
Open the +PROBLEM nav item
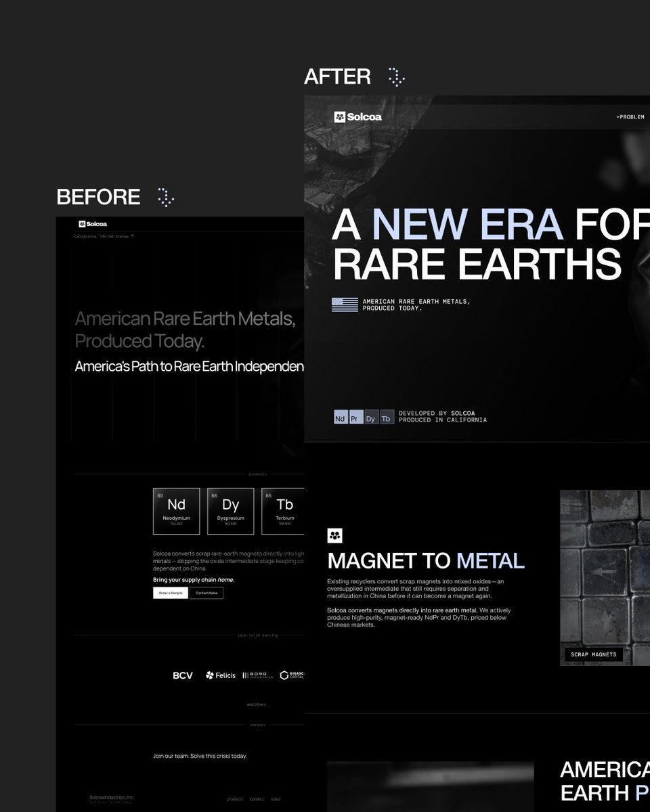(x=630, y=117)
